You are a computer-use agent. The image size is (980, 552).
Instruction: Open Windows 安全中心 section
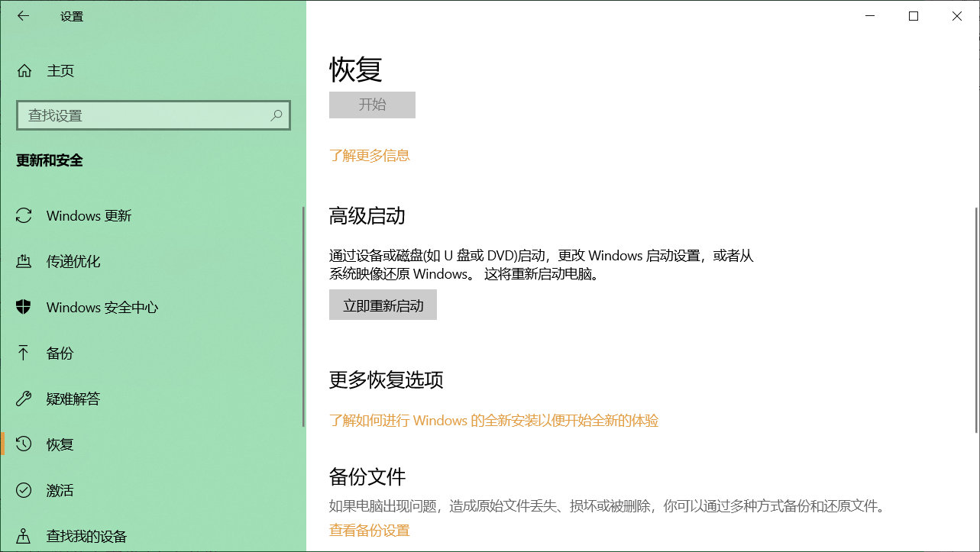(153, 307)
